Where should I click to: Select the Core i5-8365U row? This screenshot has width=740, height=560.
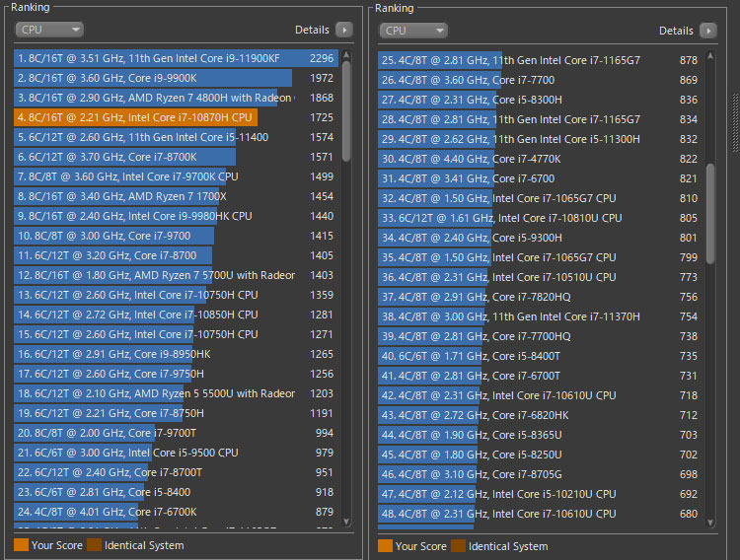[x=541, y=435]
